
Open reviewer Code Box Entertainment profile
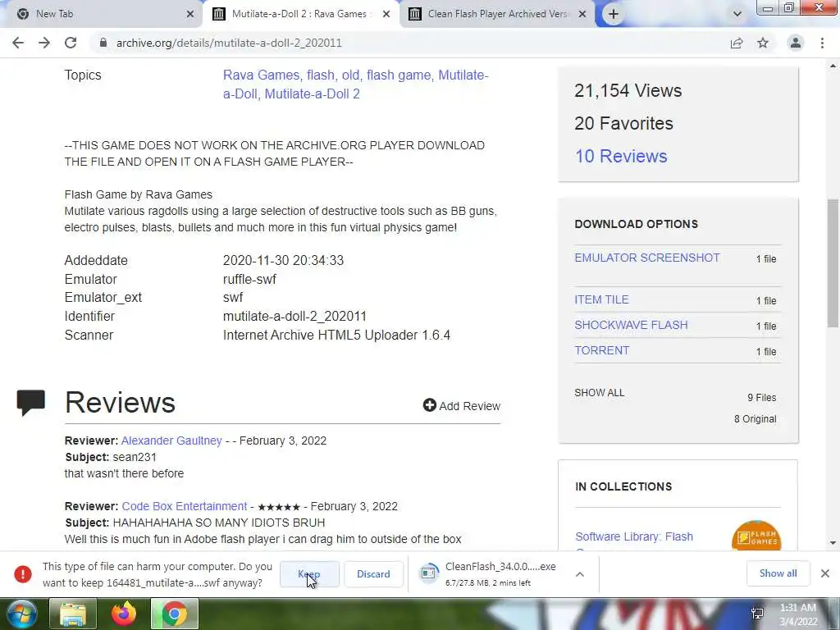(185, 505)
